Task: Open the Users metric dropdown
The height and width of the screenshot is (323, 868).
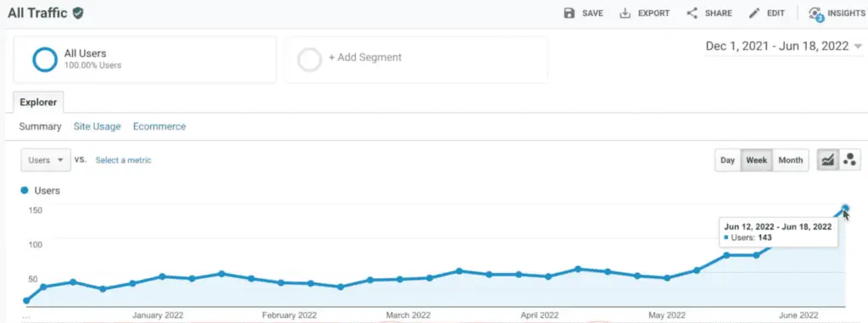Action: point(46,160)
